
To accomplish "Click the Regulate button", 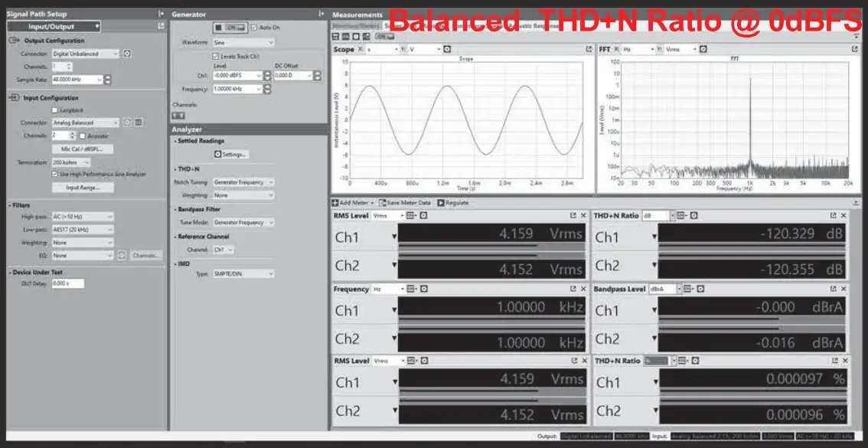I will point(453,203).
